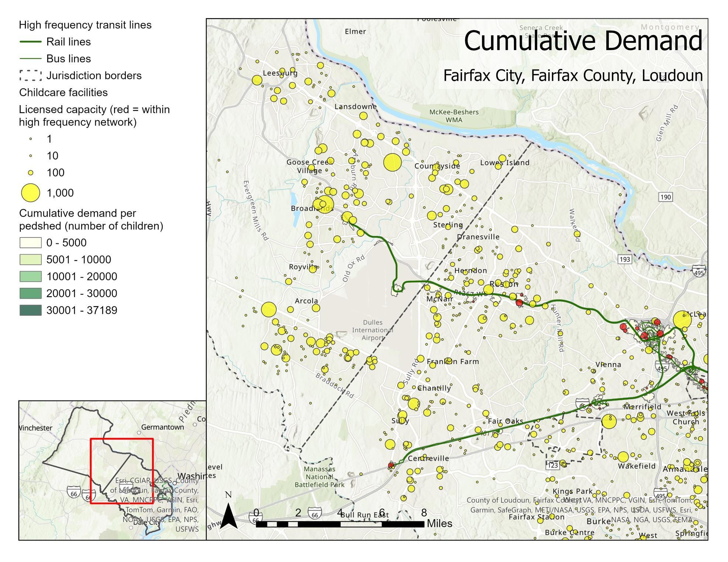Click the Route 190 highway shield

[x=665, y=197]
